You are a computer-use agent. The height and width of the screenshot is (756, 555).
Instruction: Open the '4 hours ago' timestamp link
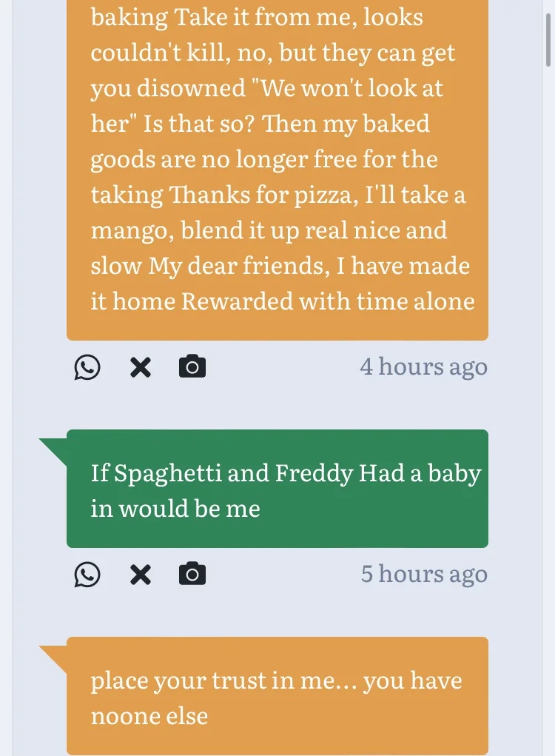pyautogui.click(x=423, y=367)
